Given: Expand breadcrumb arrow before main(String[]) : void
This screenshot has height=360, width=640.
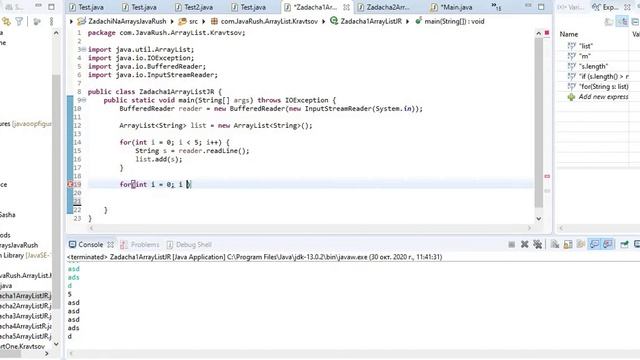Looking at the screenshot, I should tap(408, 21).
